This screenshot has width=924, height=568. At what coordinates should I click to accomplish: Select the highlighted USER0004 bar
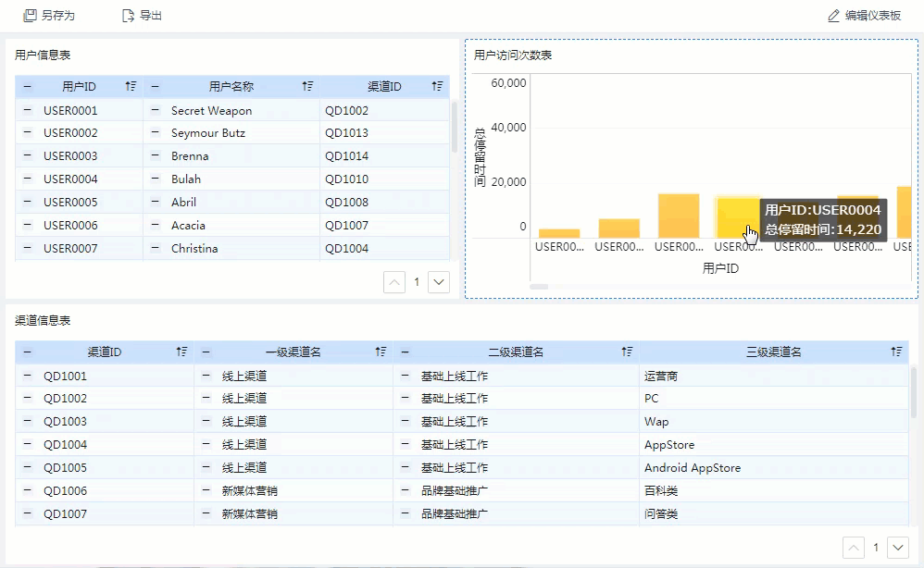(x=738, y=217)
